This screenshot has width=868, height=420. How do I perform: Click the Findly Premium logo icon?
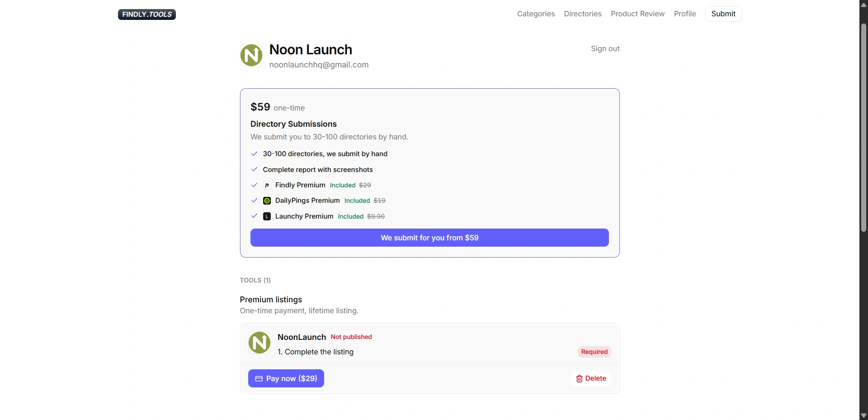(x=267, y=185)
